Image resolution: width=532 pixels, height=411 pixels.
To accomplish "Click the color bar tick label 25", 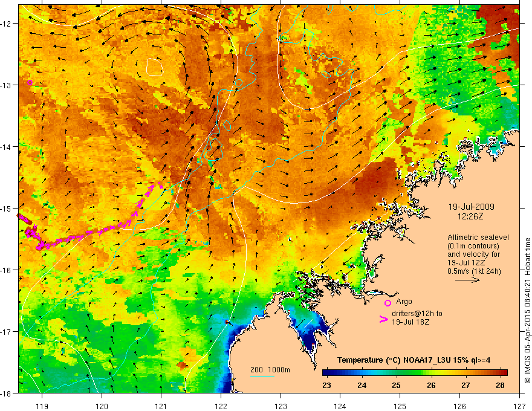I will [x=396, y=386].
